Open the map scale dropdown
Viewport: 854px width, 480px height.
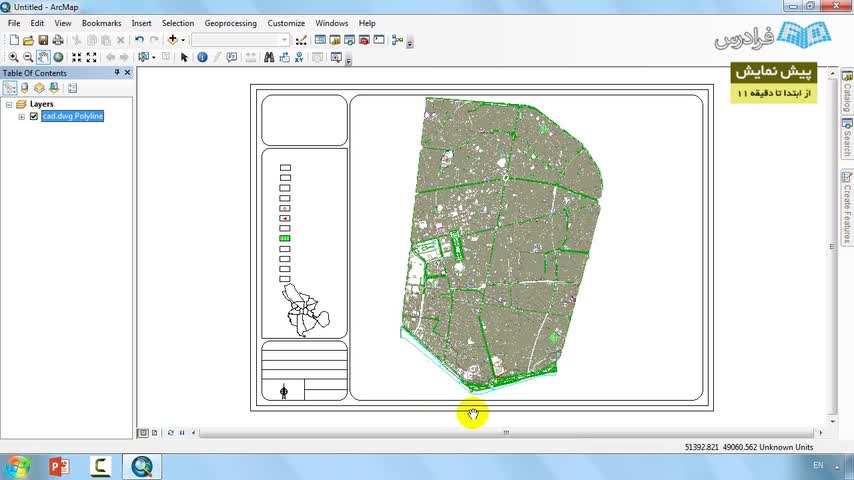click(285, 40)
